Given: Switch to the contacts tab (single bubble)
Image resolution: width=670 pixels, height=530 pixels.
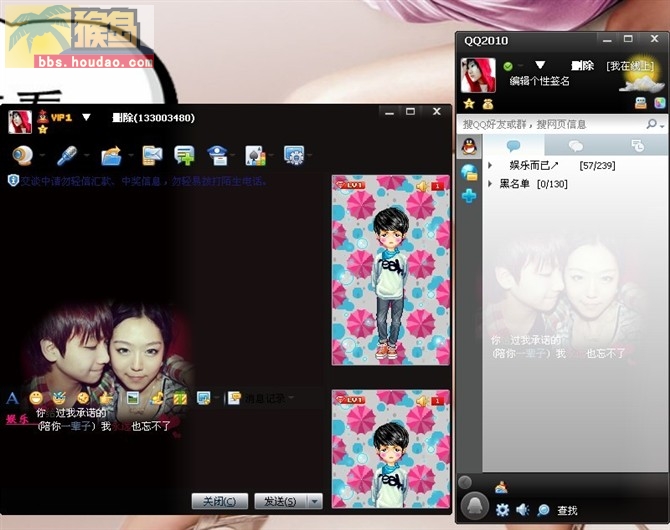Looking at the screenshot, I should point(513,146).
